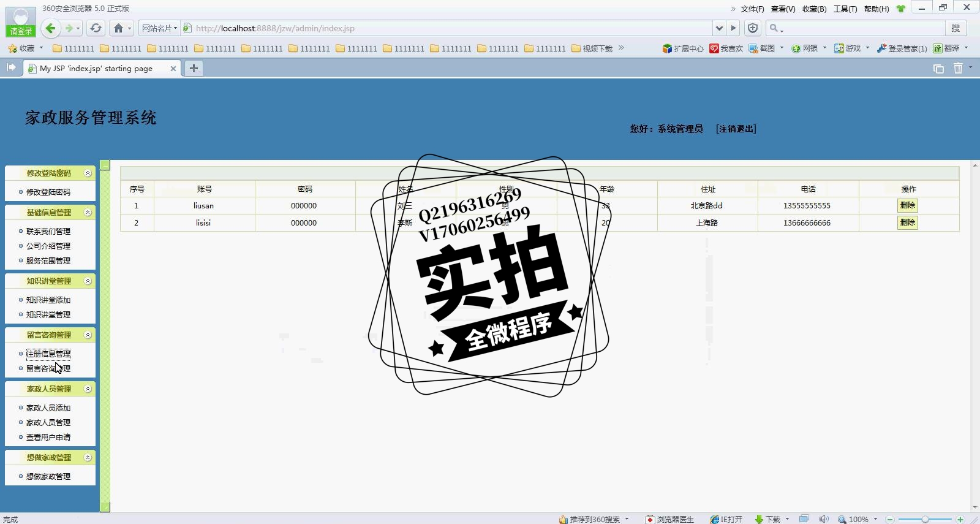980x524 pixels.
Task: Open 服务范围管理 in the sidebar
Action: pos(48,260)
